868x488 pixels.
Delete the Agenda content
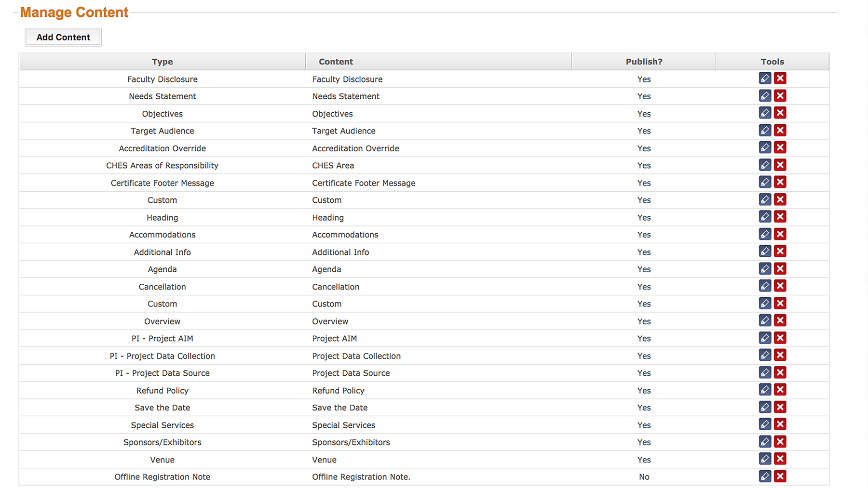click(x=780, y=269)
